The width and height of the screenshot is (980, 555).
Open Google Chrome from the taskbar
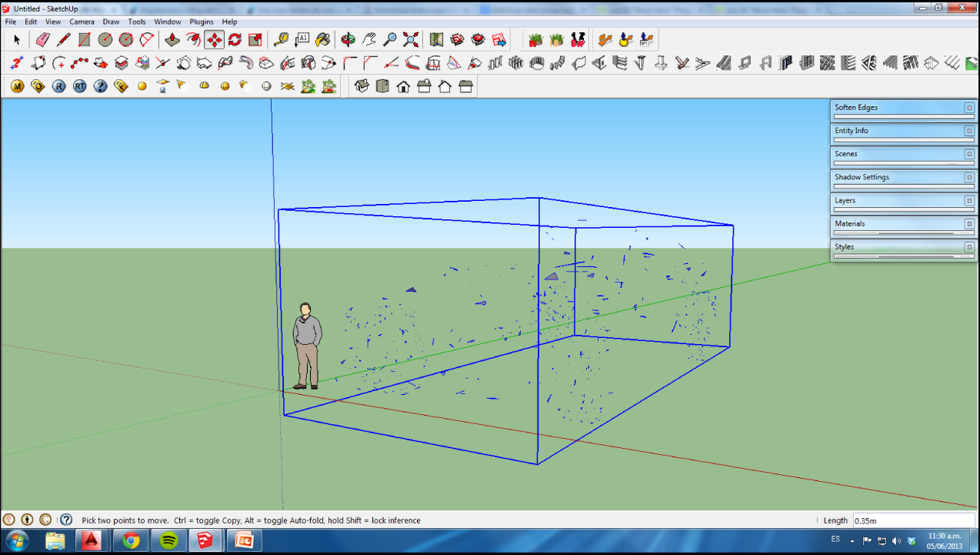tap(131, 540)
